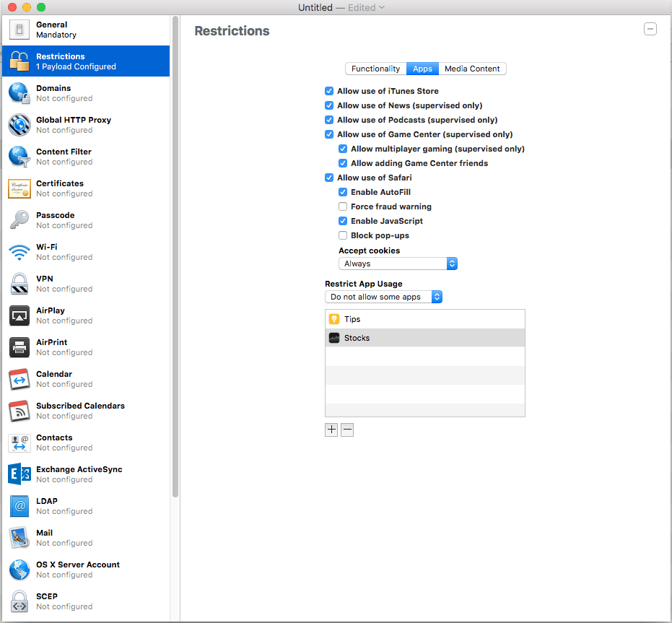
Task: Click the minus button below app list
Action: click(x=347, y=430)
